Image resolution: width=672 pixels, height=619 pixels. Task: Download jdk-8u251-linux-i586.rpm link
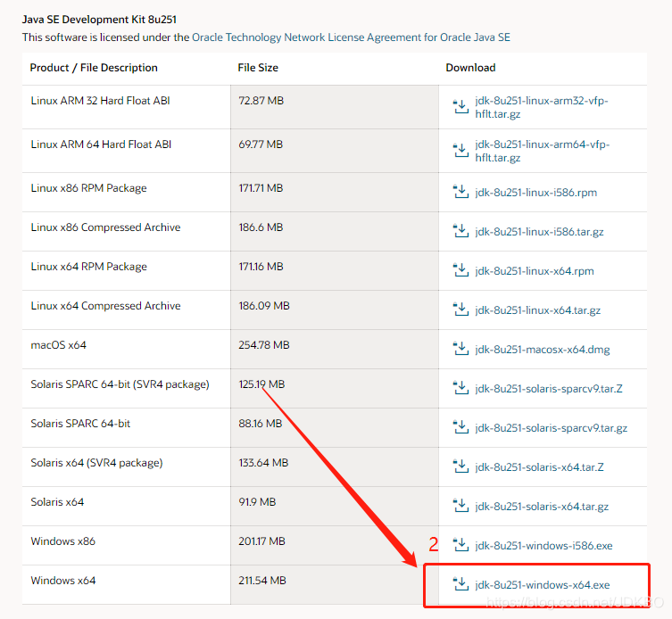(535, 193)
